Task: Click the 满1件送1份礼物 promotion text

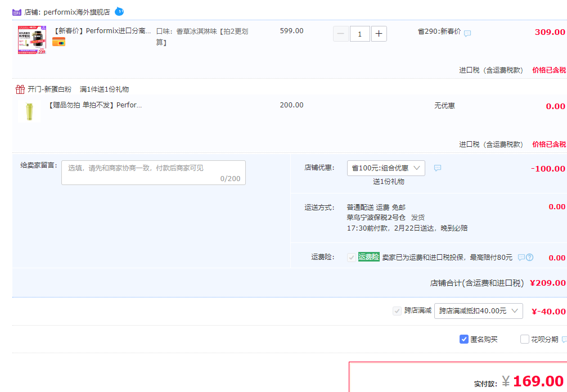Action: tap(104, 89)
